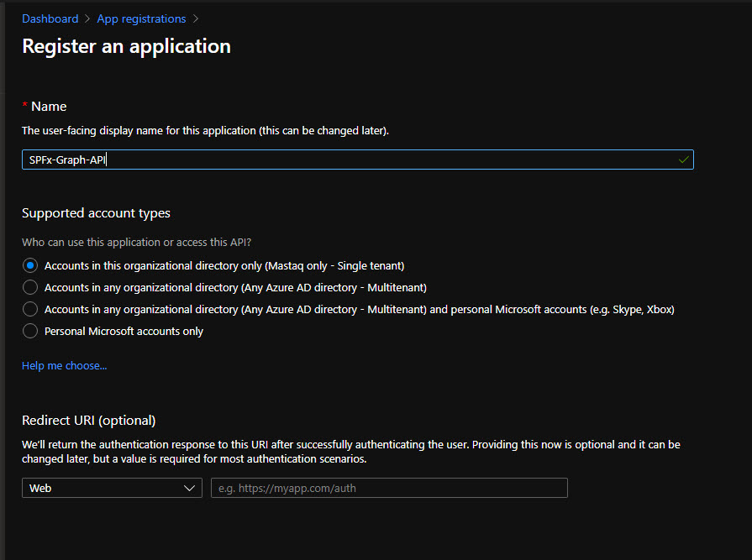Click the chevron after App registrations
Viewport: 752px width, 560px height.
[x=196, y=18]
